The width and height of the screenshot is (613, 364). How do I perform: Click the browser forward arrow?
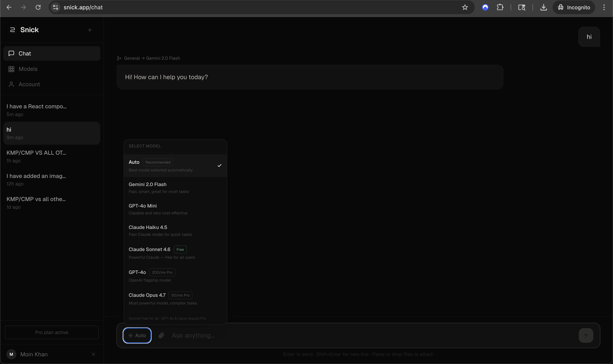pyautogui.click(x=24, y=7)
